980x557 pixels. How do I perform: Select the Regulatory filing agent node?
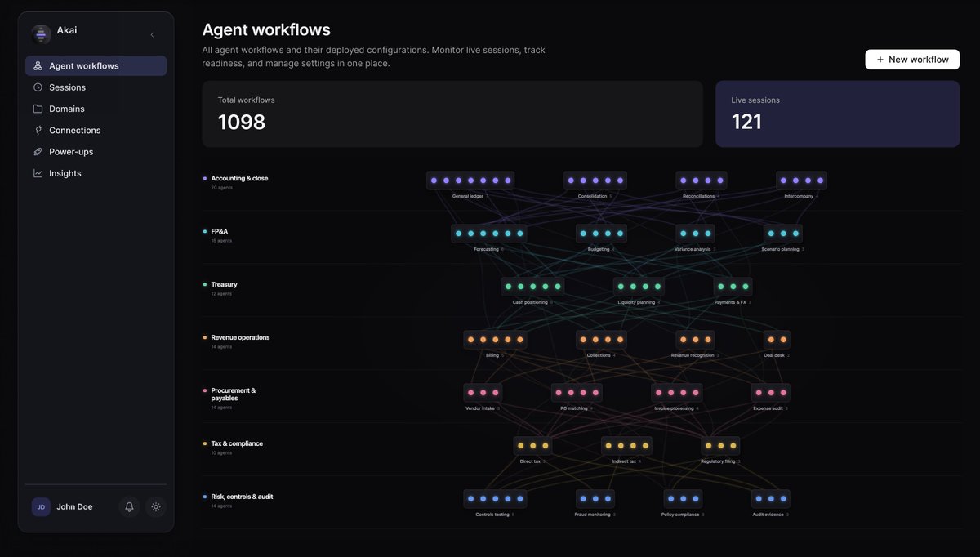pos(720,446)
